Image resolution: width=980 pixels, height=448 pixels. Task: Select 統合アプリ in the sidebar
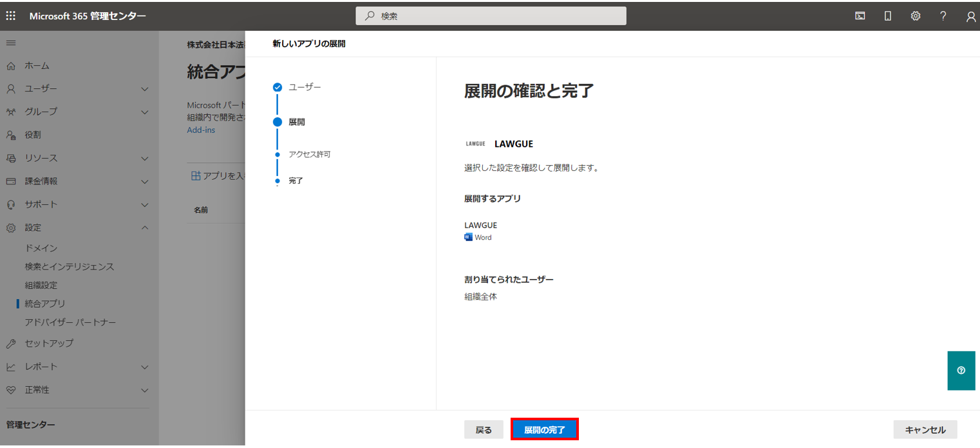(45, 304)
